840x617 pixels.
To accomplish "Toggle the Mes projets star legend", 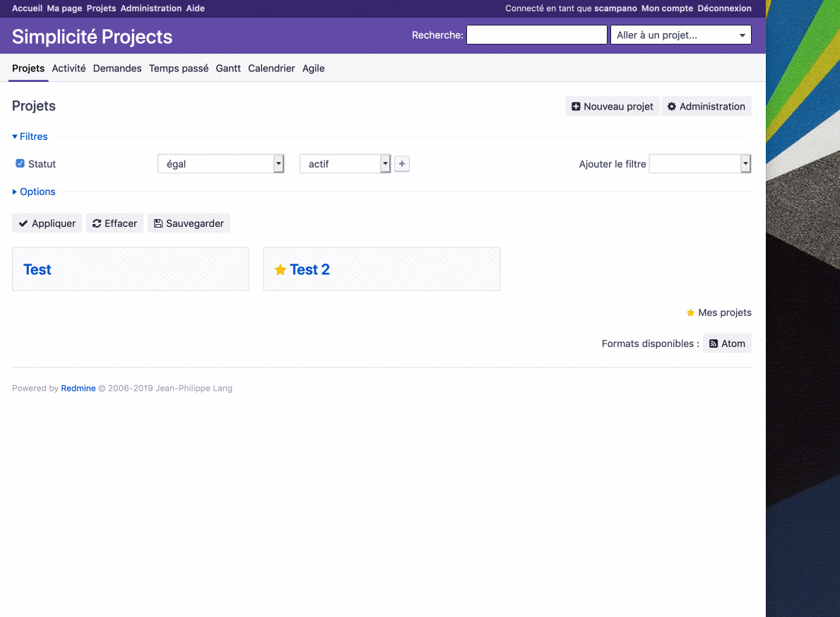I will pyautogui.click(x=689, y=312).
